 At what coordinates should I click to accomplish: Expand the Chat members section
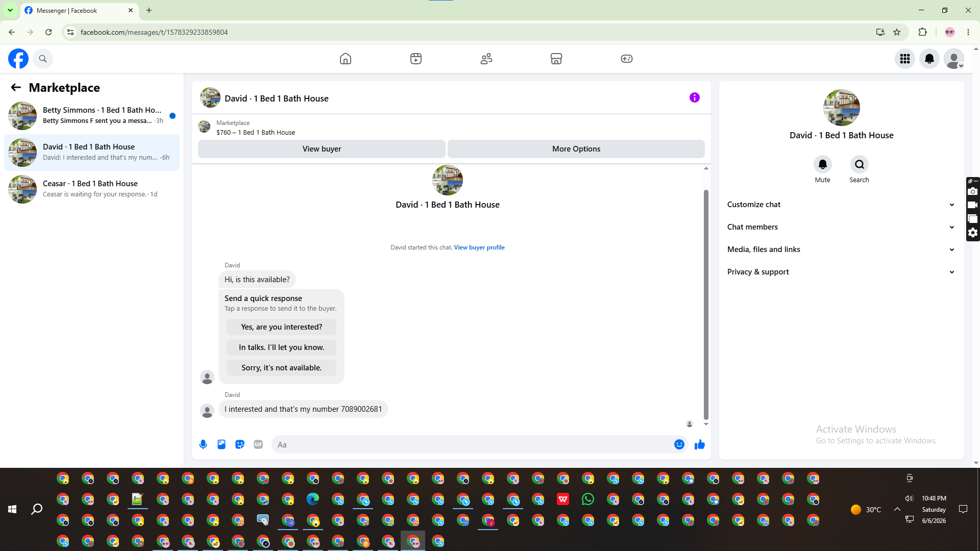pyautogui.click(x=842, y=227)
